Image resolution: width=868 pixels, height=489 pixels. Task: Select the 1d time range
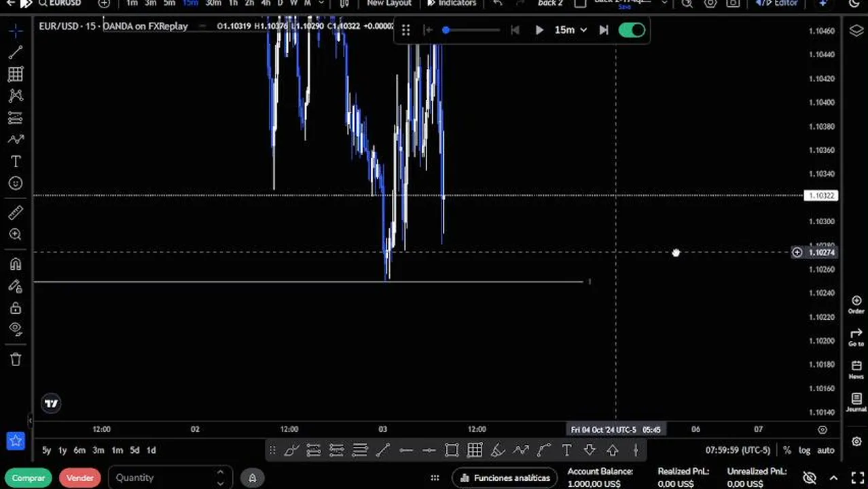[x=151, y=450]
